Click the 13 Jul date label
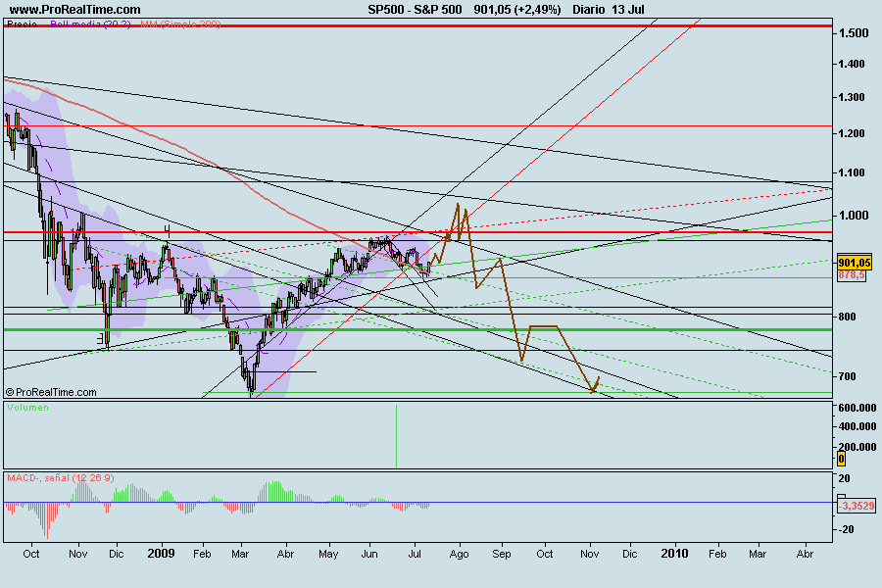Screen dimensions: 882x588 coord(629,9)
